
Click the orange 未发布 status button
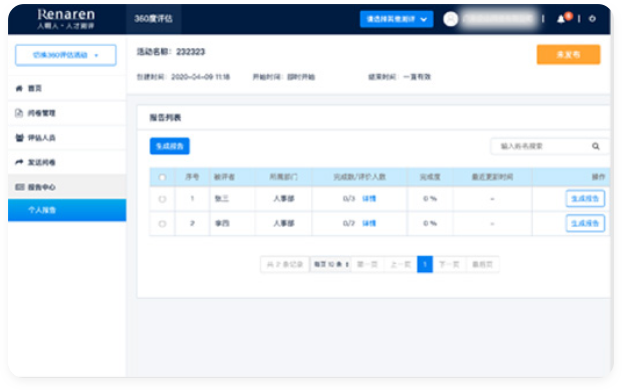pos(568,54)
